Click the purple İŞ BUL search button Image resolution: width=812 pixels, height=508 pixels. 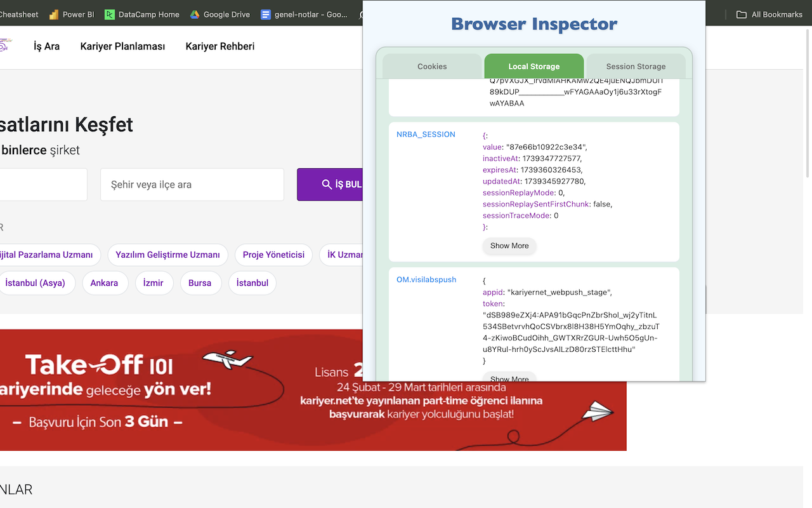point(330,184)
